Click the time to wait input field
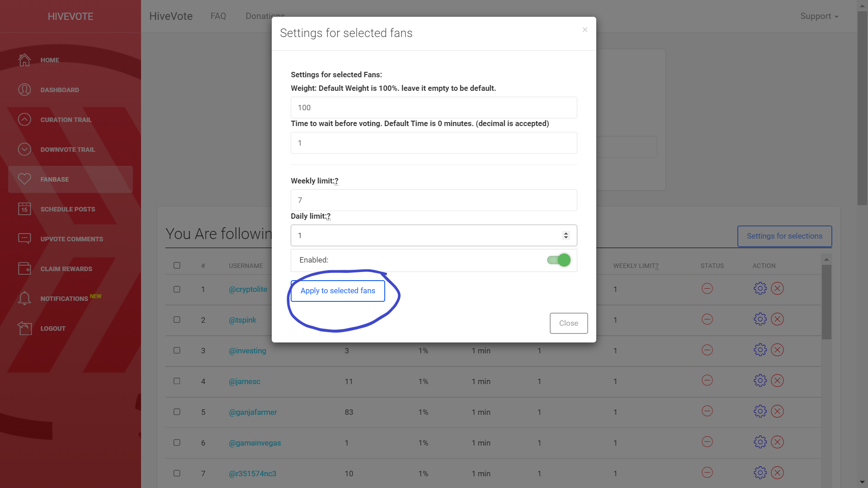The width and height of the screenshot is (868, 488). (x=434, y=143)
